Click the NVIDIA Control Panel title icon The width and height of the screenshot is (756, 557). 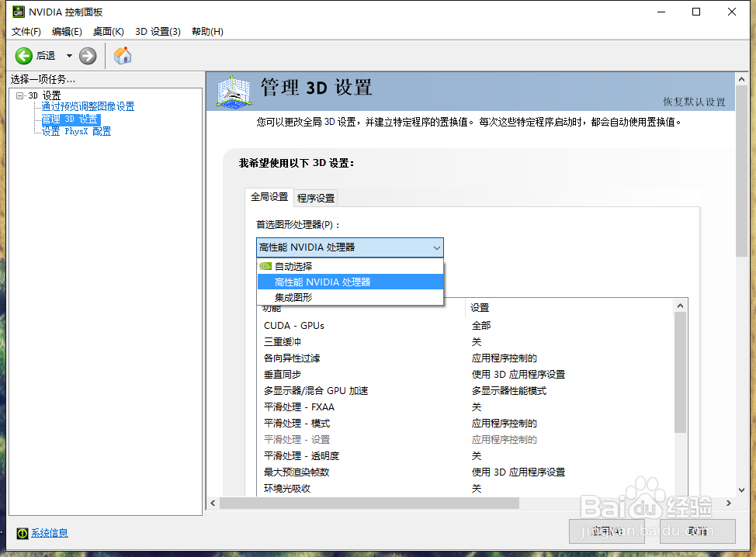point(19,12)
